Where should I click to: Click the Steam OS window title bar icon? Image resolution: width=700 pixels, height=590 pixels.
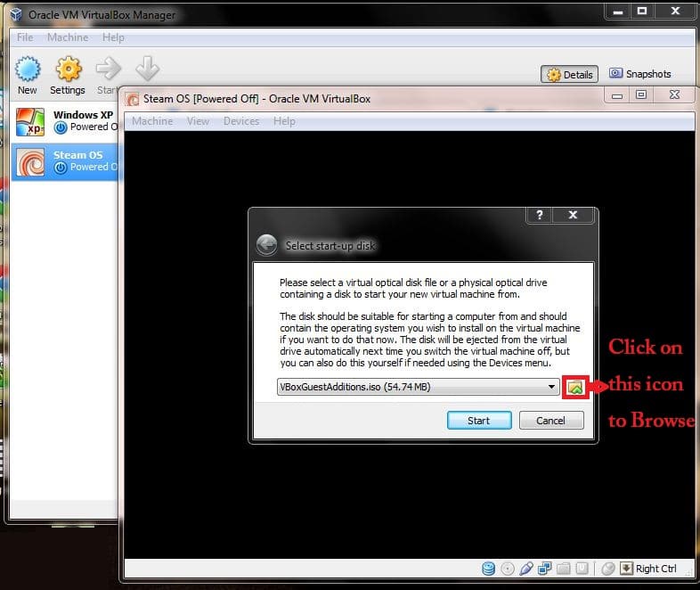point(133,99)
